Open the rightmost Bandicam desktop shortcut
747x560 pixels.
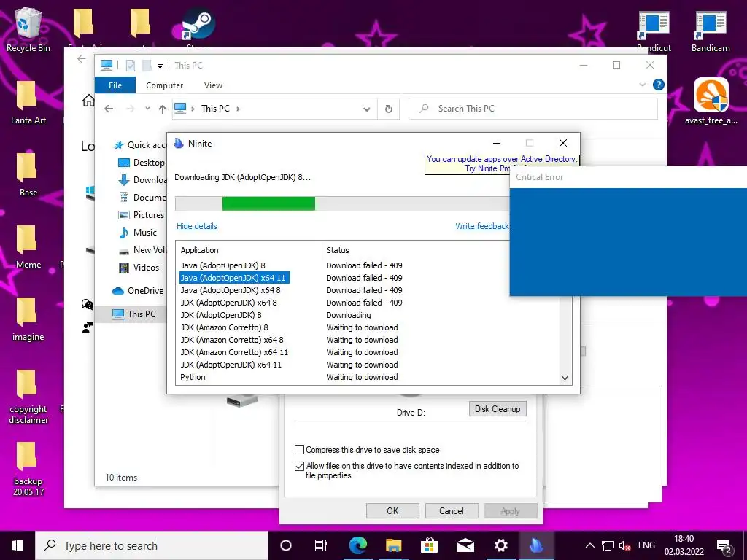click(x=711, y=31)
